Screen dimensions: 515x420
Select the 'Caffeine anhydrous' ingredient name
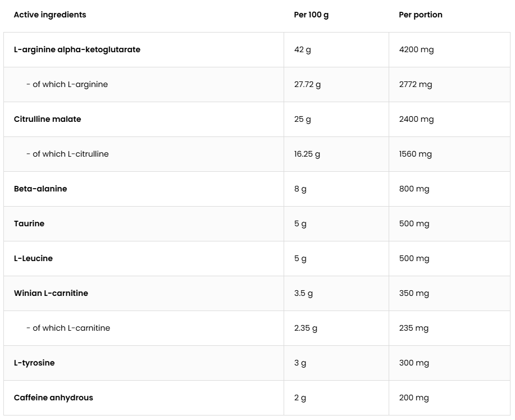point(53,398)
